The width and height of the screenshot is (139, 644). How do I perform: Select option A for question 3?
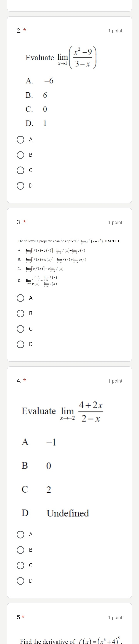20,298
